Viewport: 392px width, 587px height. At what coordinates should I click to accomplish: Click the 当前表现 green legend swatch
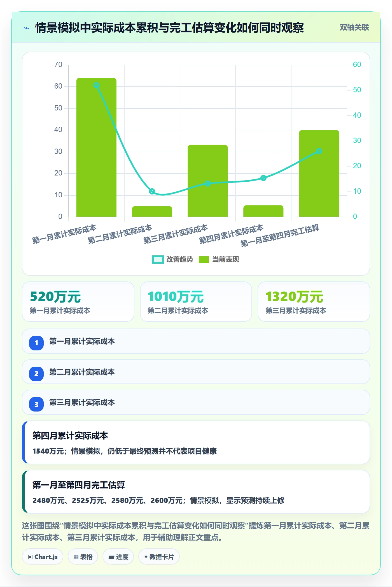click(x=204, y=260)
